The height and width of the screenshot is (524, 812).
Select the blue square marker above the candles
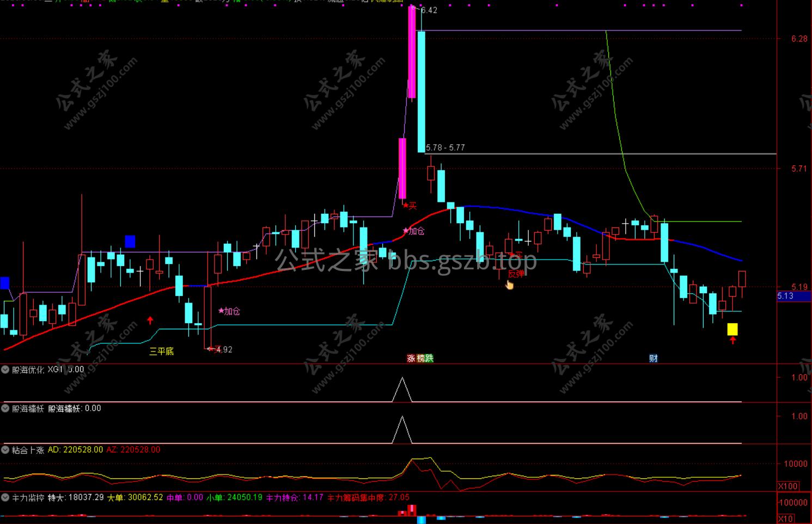130,241
